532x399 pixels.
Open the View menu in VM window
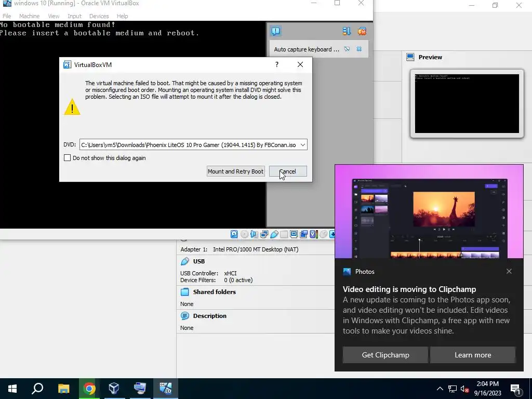(54, 16)
